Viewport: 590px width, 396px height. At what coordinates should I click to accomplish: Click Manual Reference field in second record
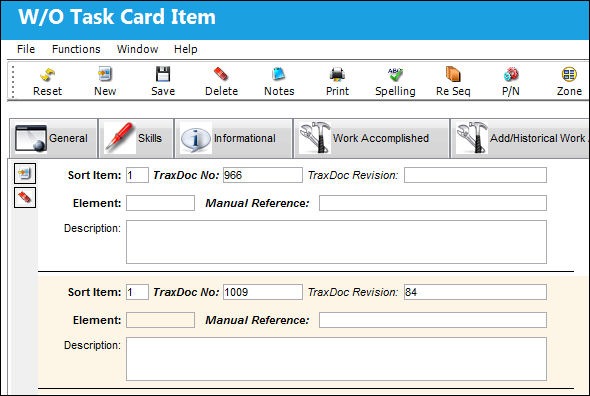click(x=433, y=320)
